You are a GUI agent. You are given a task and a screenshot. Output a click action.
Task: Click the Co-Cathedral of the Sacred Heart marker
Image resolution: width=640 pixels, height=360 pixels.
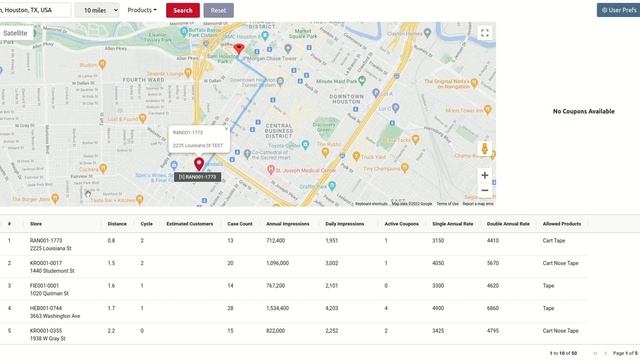(247, 154)
